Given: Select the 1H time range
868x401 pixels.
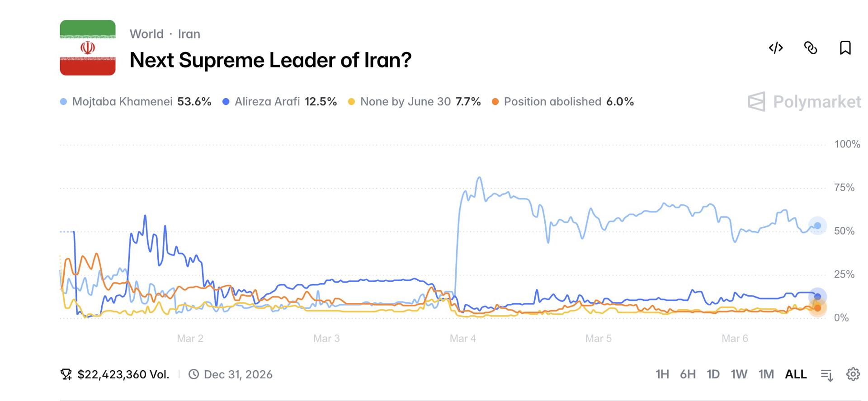Looking at the screenshot, I should pyautogui.click(x=662, y=374).
